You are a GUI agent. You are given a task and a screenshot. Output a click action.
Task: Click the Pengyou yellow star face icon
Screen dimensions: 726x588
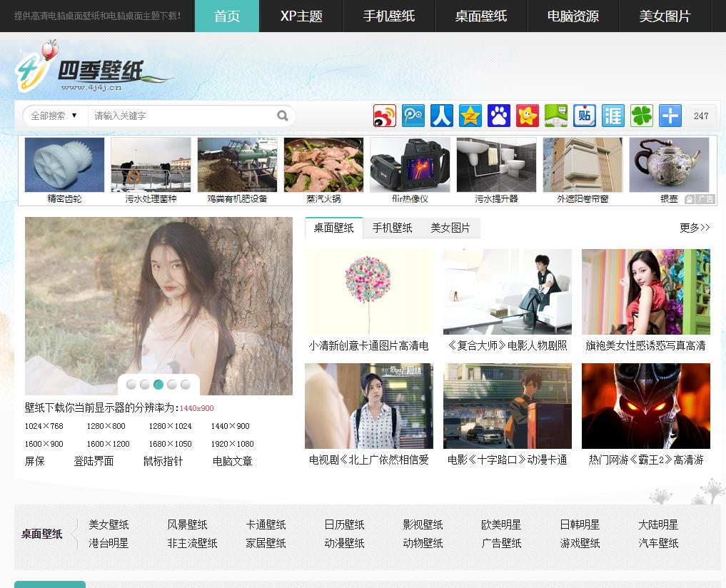click(x=528, y=116)
